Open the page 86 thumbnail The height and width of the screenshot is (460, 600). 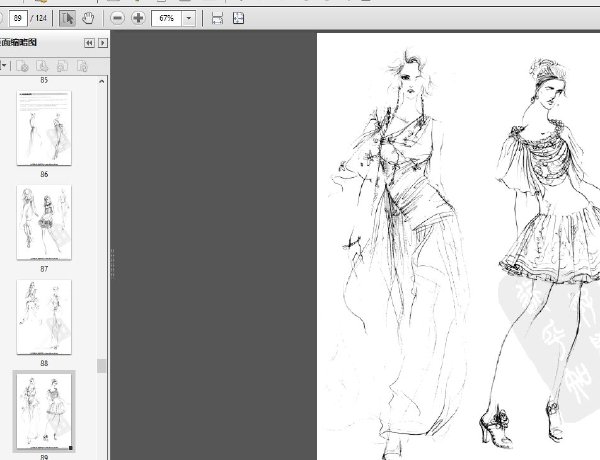tap(44, 128)
